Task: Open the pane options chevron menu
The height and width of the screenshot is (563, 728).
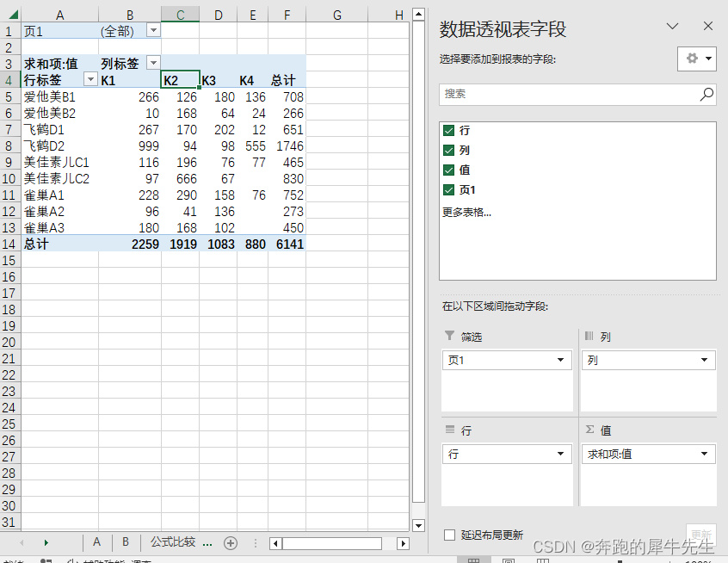Action: pyautogui.click(x=672, y=26)
